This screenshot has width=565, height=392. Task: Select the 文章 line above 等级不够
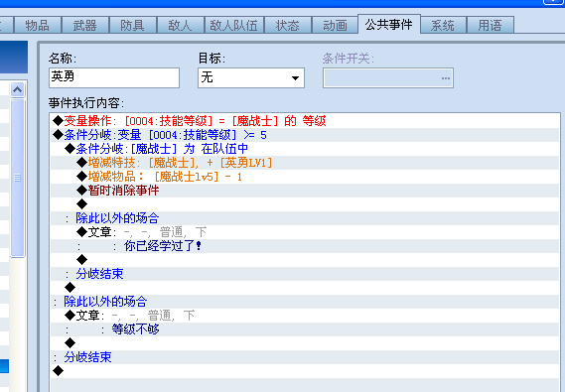point(305,316)
